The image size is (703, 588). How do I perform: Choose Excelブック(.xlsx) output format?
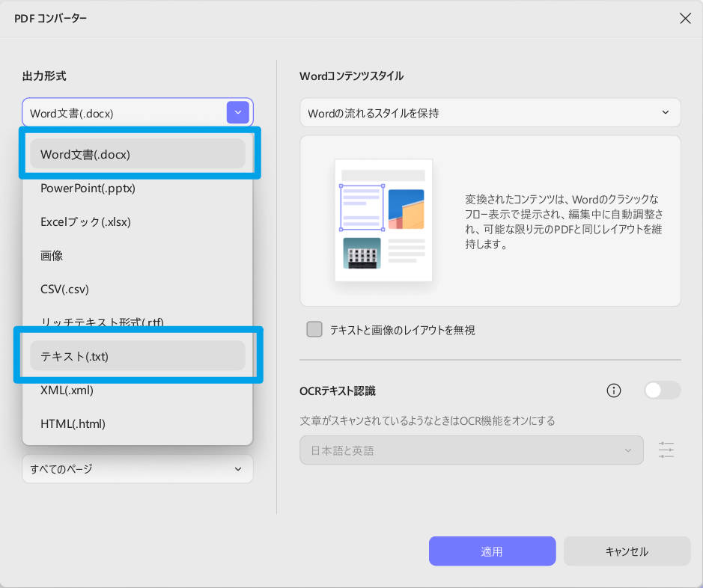tap(138, 221)
